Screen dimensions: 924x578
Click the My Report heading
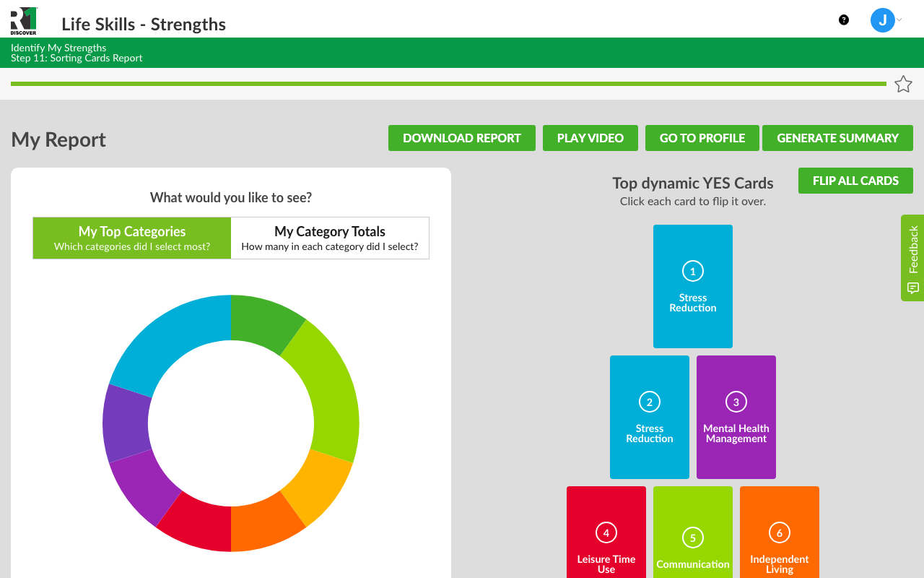58,139
